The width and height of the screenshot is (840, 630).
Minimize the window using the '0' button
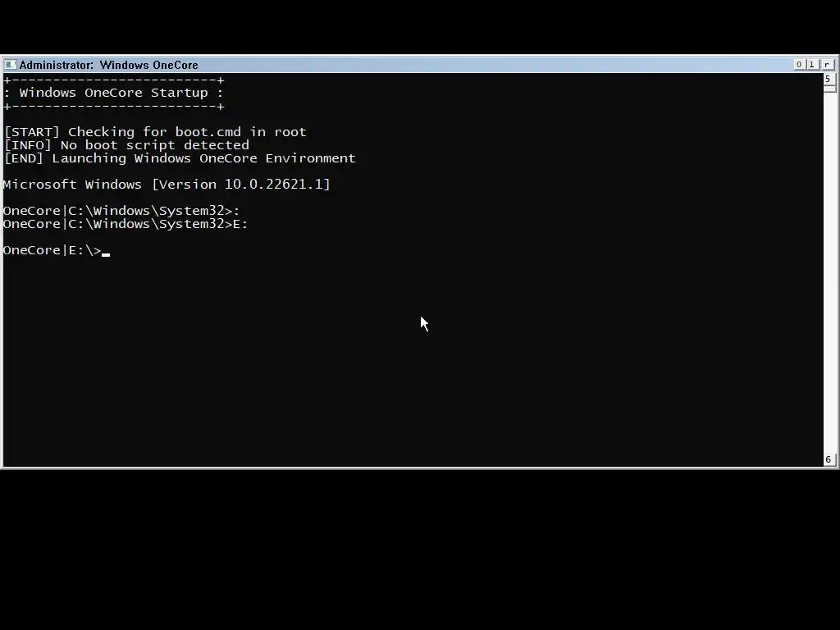click(799, 64)
